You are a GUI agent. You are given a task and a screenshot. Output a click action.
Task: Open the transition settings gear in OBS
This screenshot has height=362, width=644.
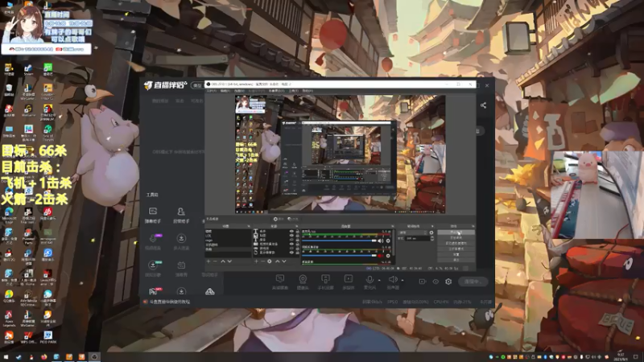(431, 232)
